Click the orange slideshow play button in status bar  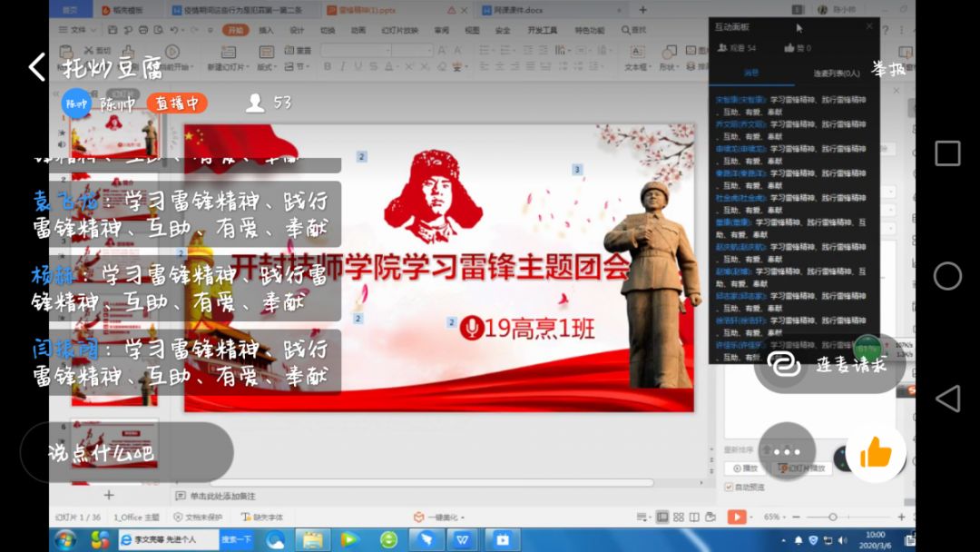point(736,517)
